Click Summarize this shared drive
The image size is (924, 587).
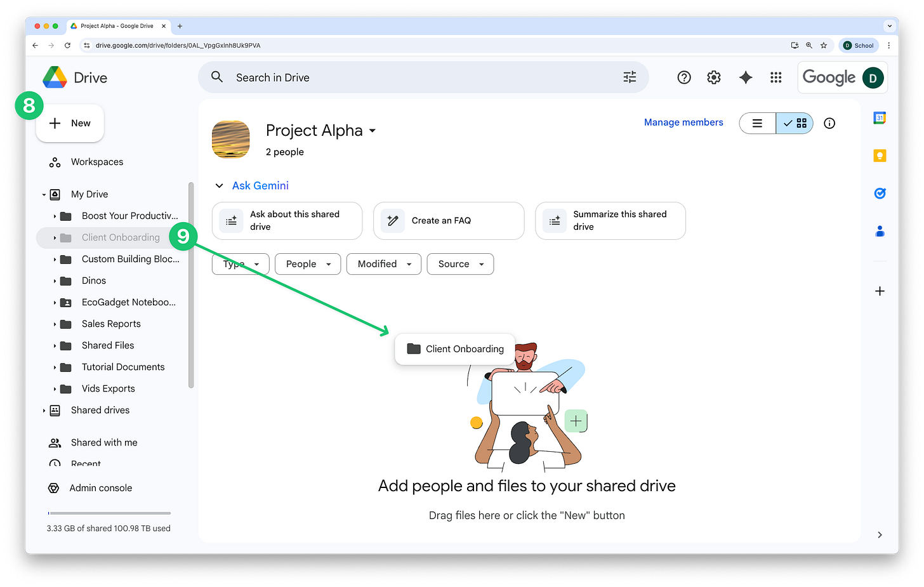pos(610,221)
